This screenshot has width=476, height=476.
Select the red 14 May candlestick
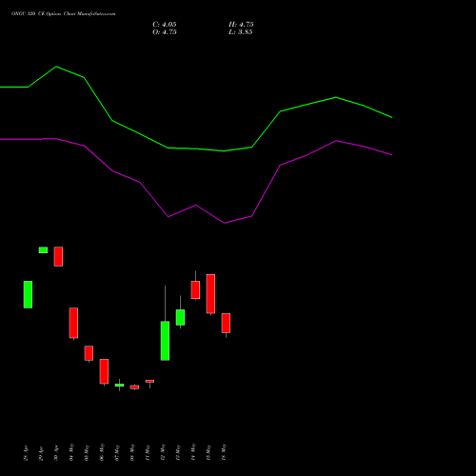tap(195, 289)
